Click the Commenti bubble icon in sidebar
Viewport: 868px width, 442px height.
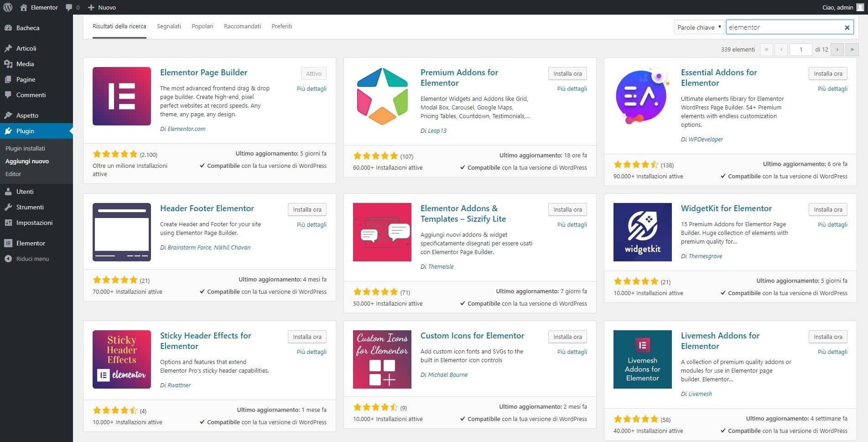[x=8, y=95]
